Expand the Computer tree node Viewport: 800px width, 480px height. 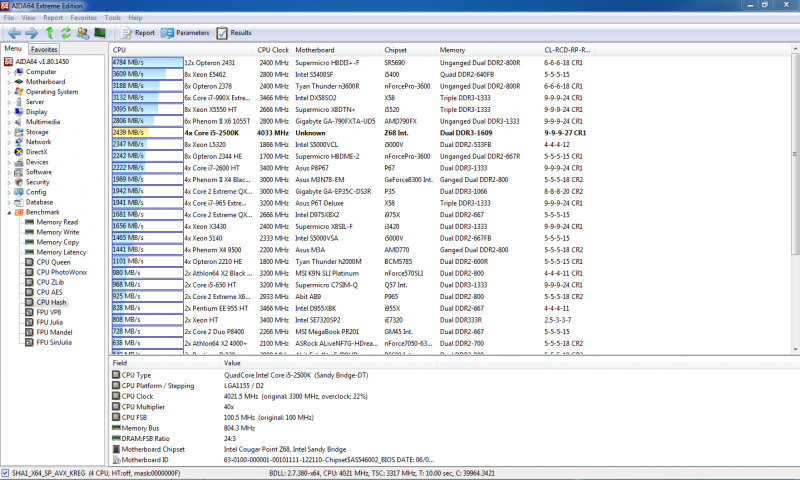pyautogui.click(x=9, y=72)
